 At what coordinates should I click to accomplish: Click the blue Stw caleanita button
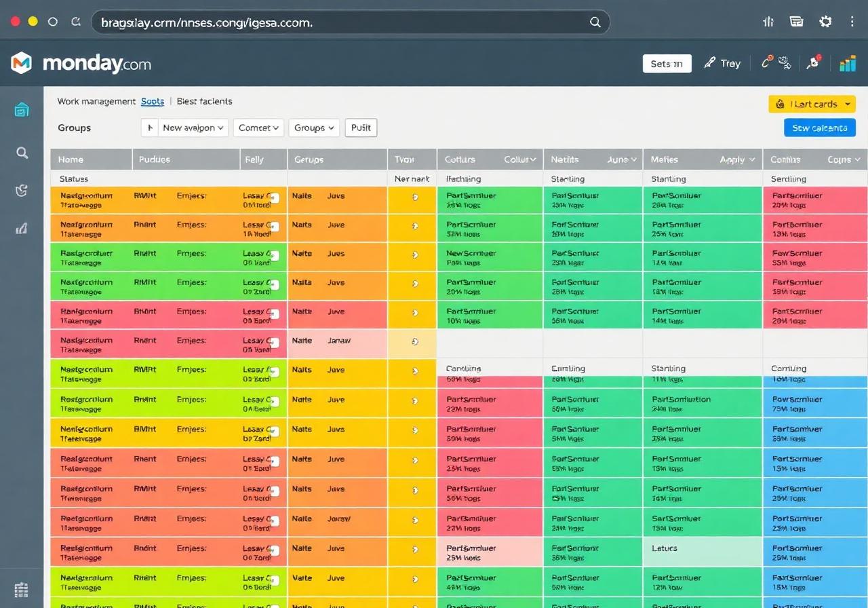coord(819,128)
